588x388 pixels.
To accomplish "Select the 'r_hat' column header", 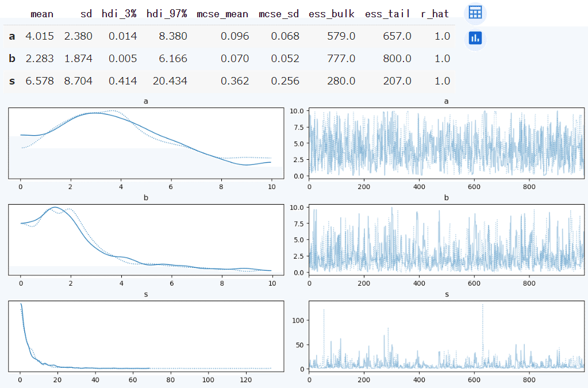I will (x=435, y=14).
